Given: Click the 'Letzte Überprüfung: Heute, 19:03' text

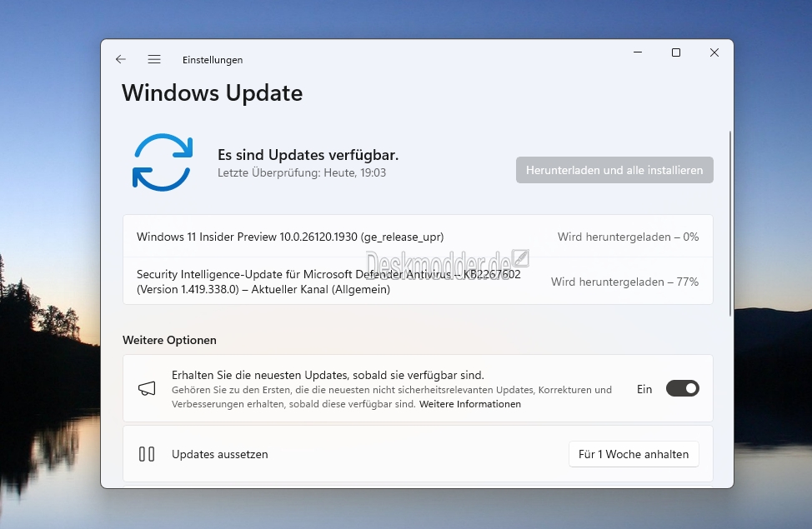Looking at the screenshot, I should 302,173.
